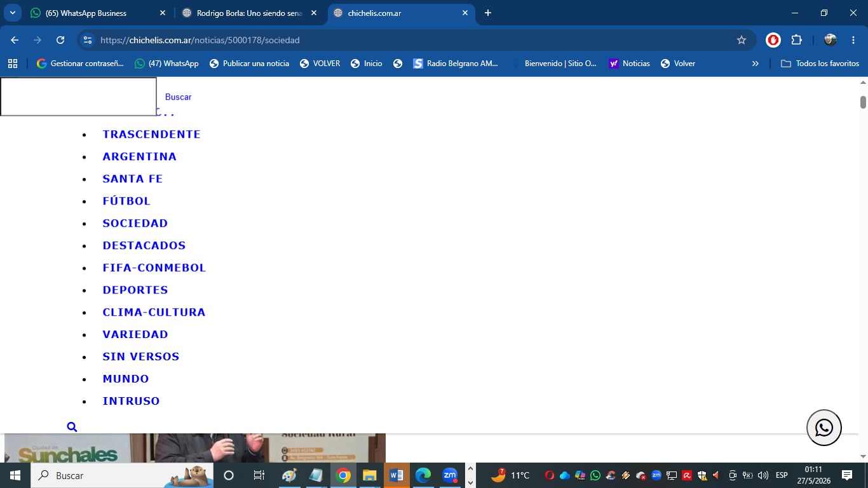Image resolution: width=868 pixels, height=488 pixels.
Task: Open the SANTA FE section
Action: click(133, 179)
